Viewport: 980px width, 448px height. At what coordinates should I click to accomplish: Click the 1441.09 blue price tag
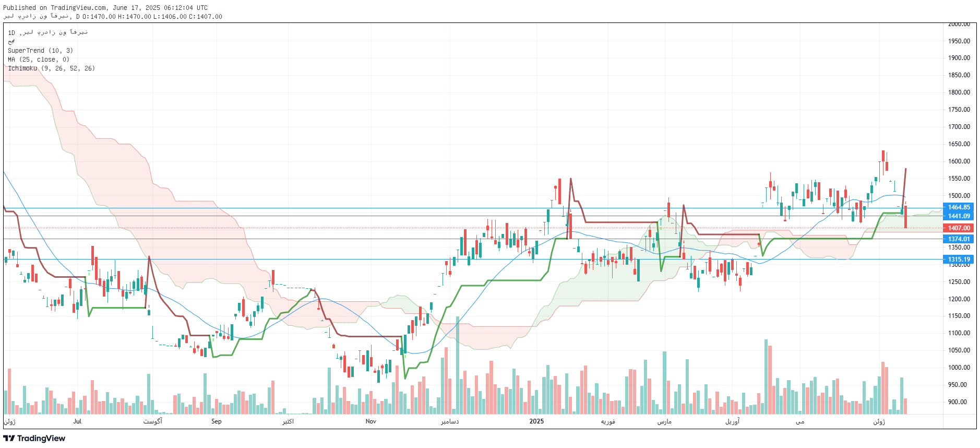(x=959, y=216)
